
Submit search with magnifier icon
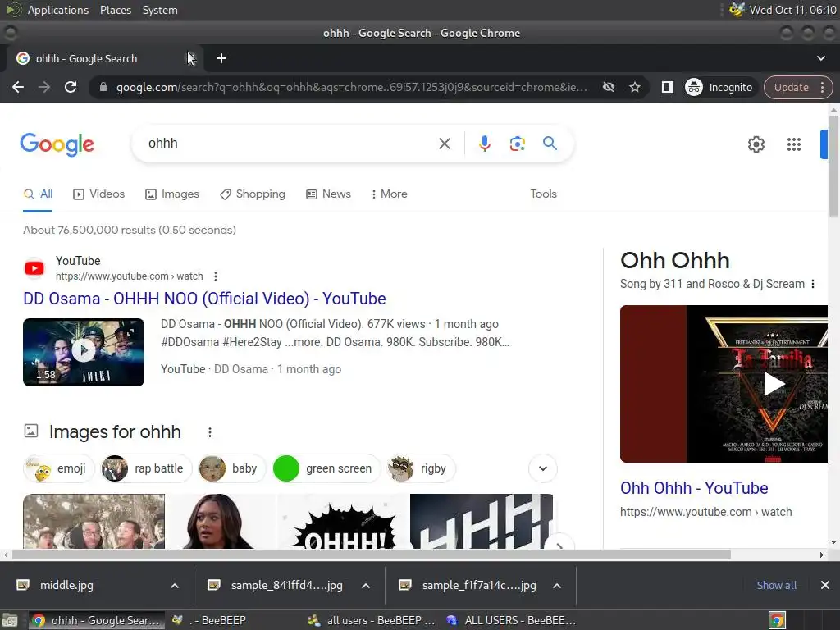coord(550,144)
